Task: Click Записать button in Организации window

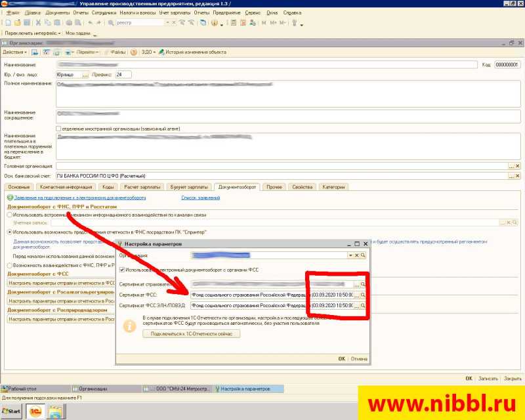Action: 488,379
